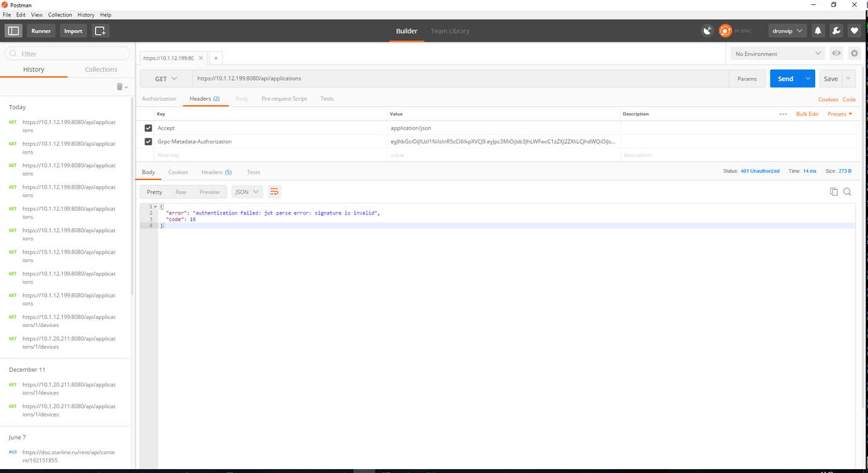Open the Interceptor satellite icon
The height and width of the screenshot is (473, 868).
706,30
